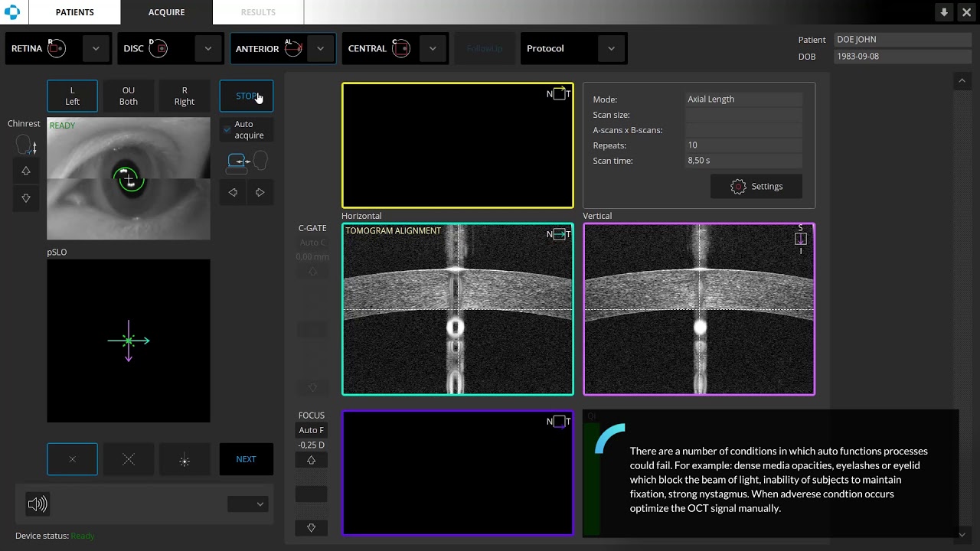
Task: Raise the chinrest with the up arrow
Action: [x=26, y=171]
